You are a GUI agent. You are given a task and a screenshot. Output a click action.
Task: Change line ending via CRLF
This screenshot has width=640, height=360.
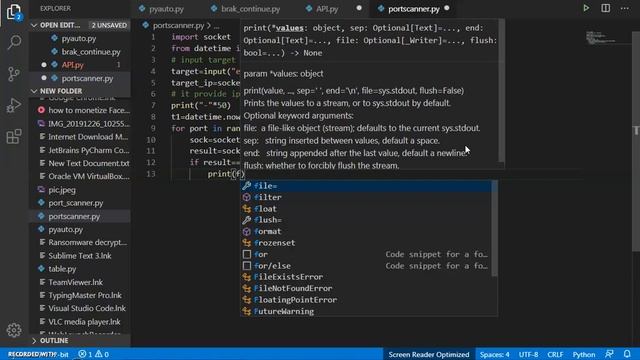tap(555, 354)
